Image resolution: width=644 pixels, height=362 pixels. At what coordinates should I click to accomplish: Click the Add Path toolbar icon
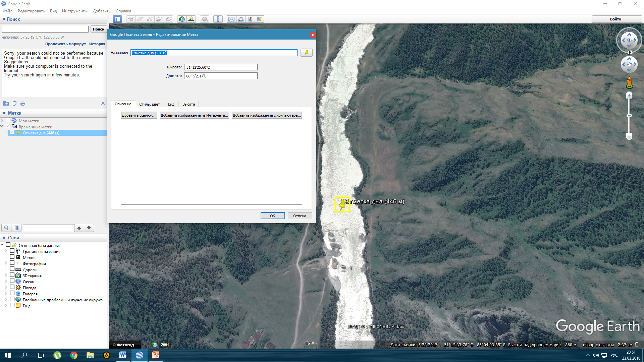point(150,19)
